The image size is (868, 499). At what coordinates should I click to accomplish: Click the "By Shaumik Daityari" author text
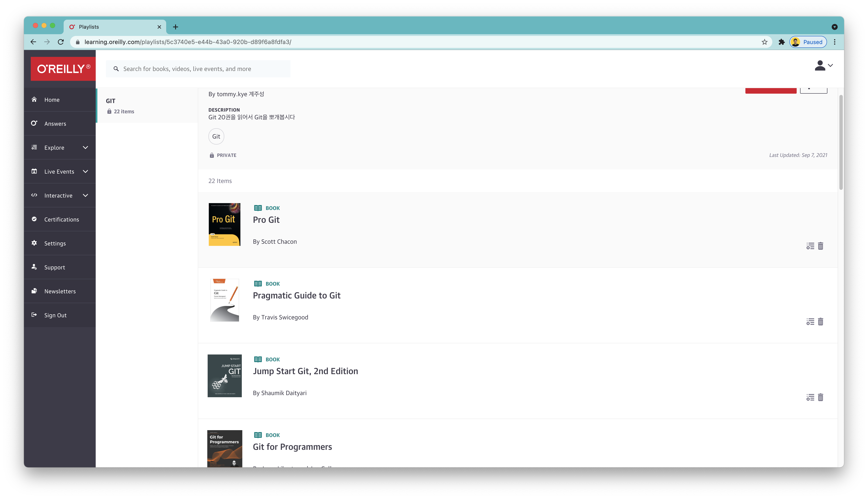coord(280,393)
